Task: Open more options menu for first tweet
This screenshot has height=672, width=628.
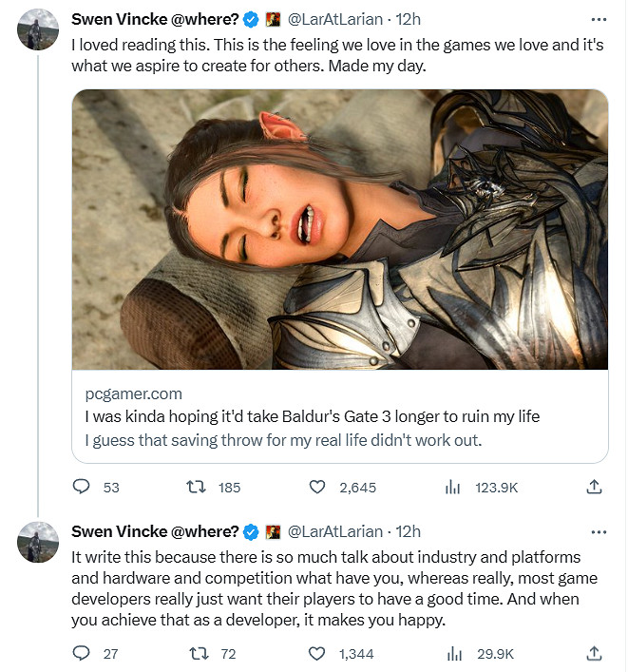Action: coord(598,18)
